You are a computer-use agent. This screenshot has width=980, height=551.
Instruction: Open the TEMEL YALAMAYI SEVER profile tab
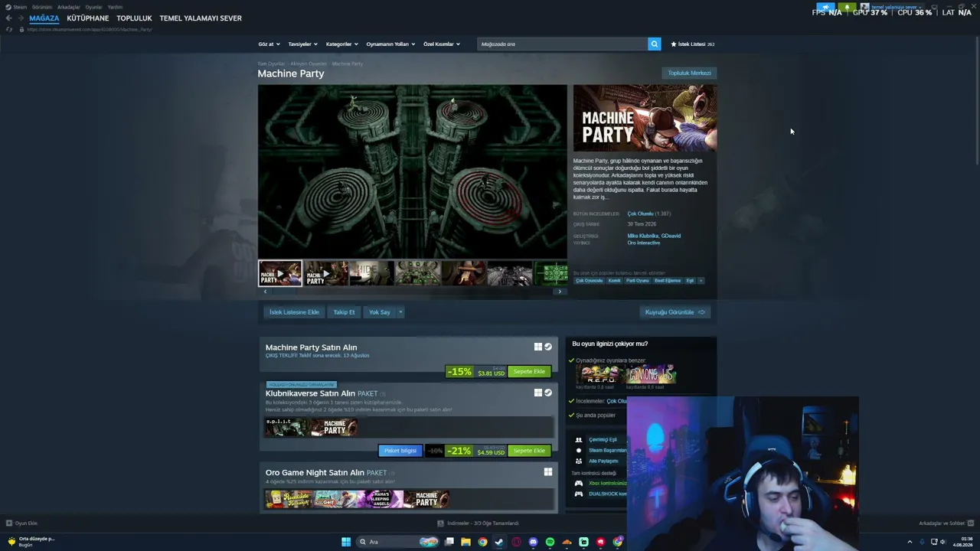click(x=201, y=18)
